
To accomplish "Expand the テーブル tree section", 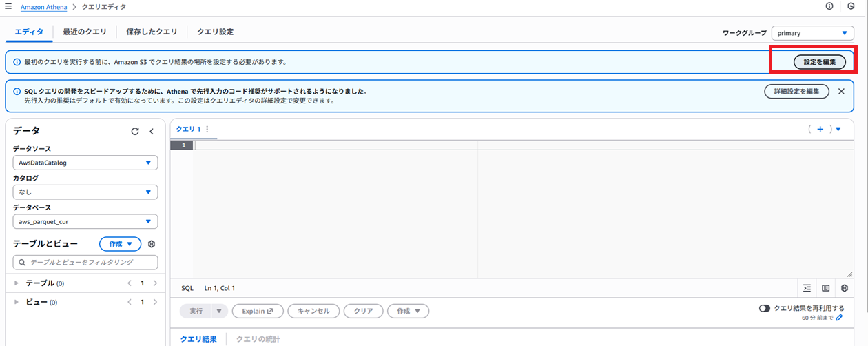I will (x=17, y=283).
